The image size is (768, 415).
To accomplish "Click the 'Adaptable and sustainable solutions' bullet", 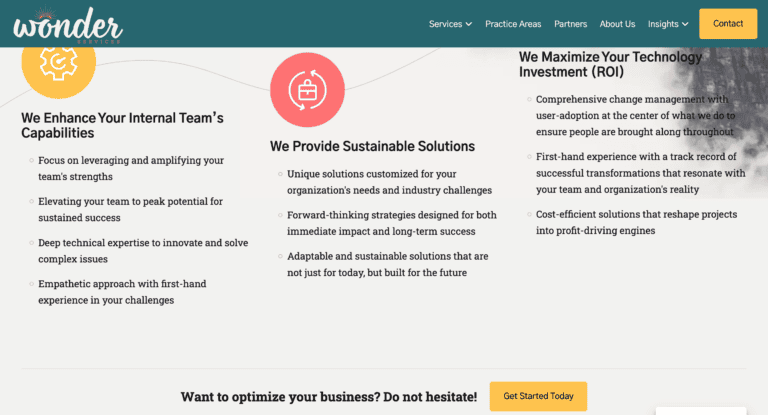I will [382, 264].
